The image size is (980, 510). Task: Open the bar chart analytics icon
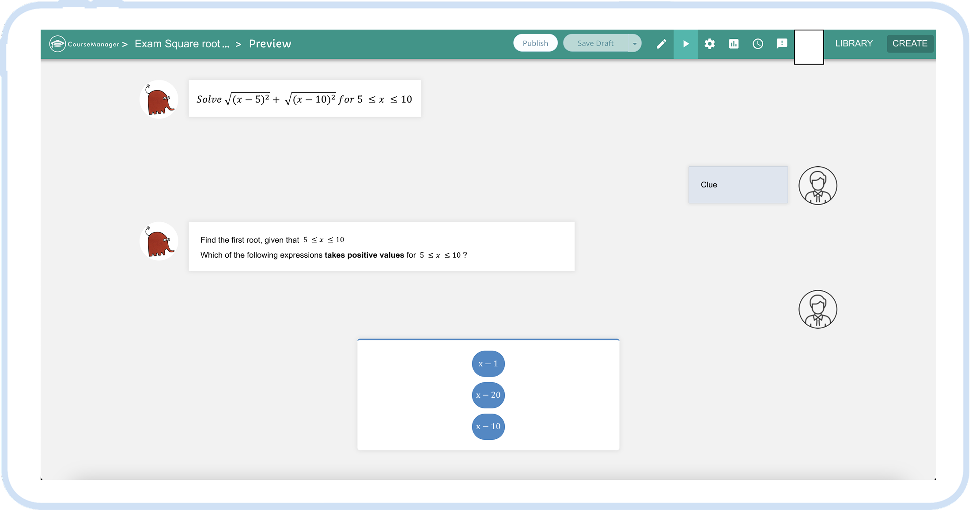pyautogui.click(x=734, y=44)
